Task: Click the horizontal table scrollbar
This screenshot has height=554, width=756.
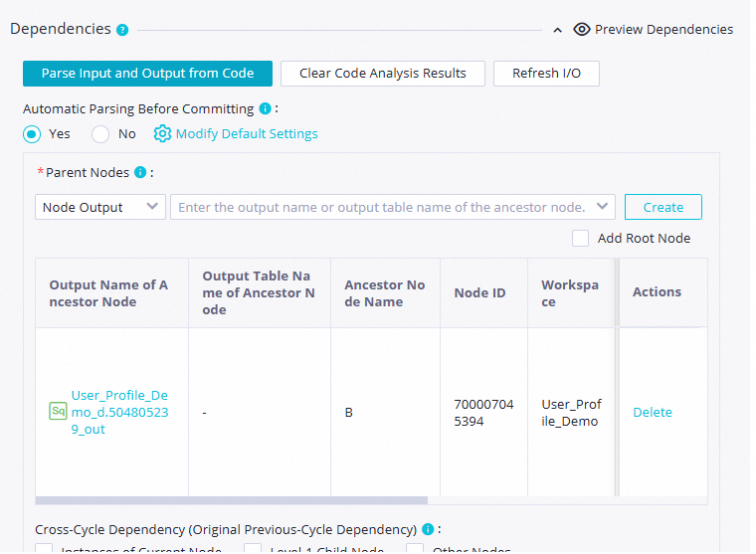Action: pos(232,501)
